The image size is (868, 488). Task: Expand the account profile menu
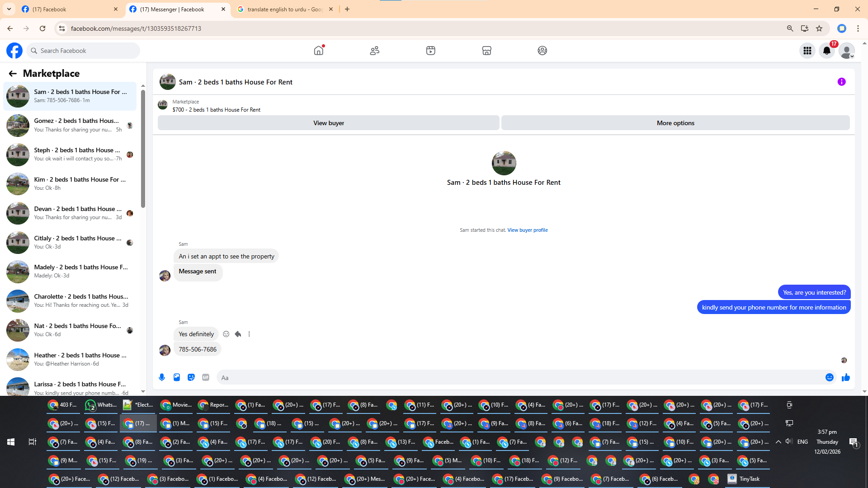click(847, 51)
